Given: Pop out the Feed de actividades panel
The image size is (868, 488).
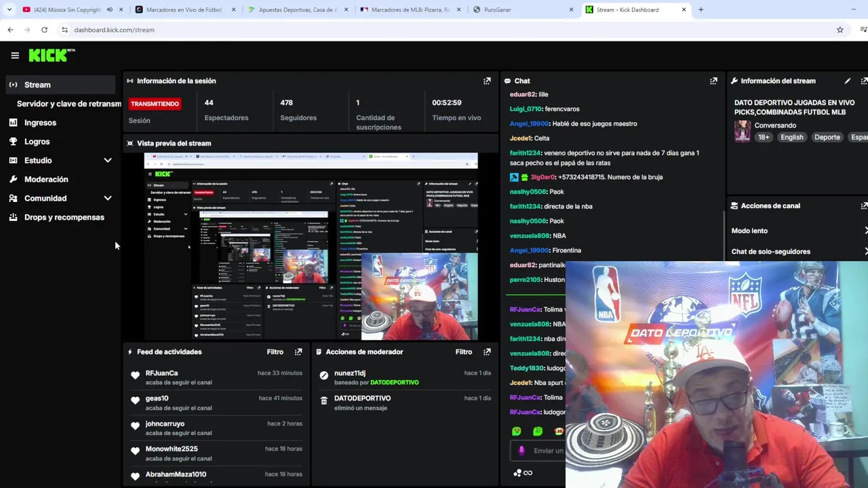Looking at the screenshot, I should pyautogui.click(x=298, y=352).
